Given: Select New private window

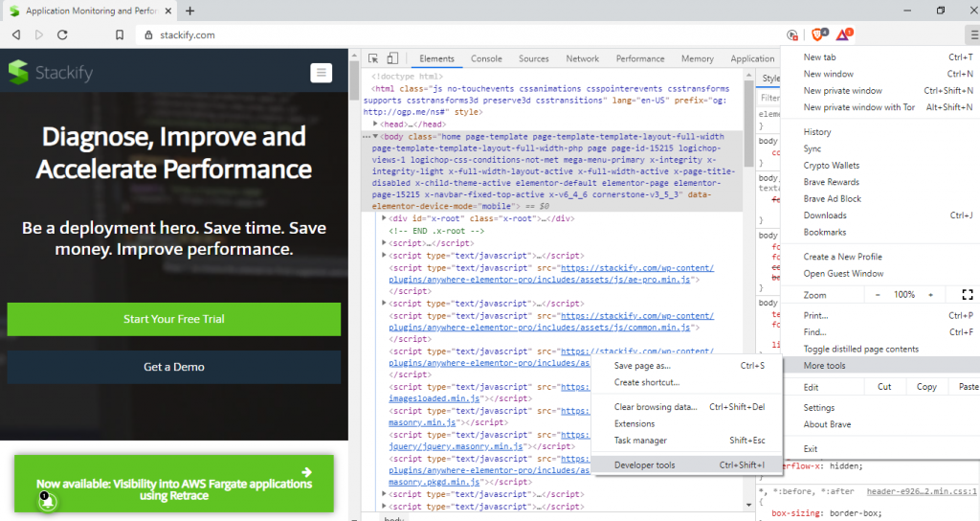Looking at the screenshot, I should coord(880,91).
